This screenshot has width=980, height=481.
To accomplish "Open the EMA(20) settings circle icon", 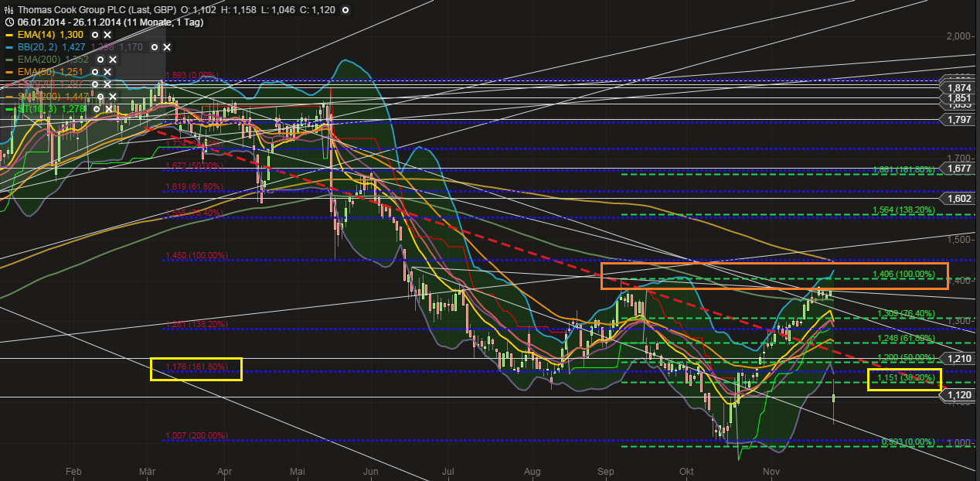I will pyautogui.click(x=95, y=84).
